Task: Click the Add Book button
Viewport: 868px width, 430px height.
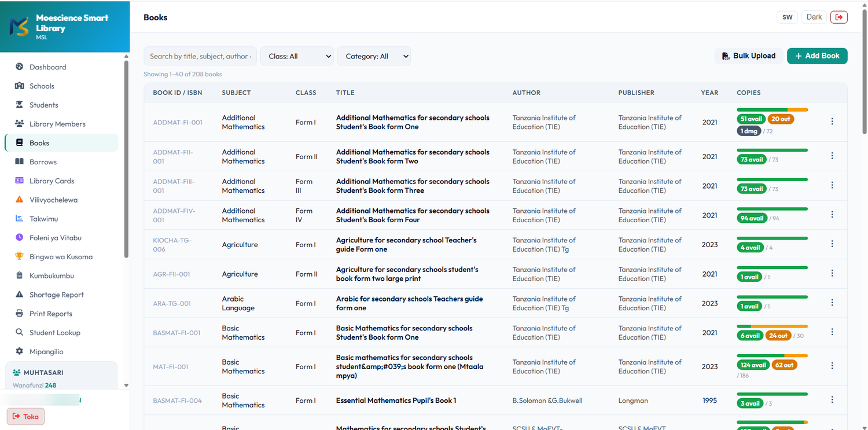Action: tap(817, 56)
